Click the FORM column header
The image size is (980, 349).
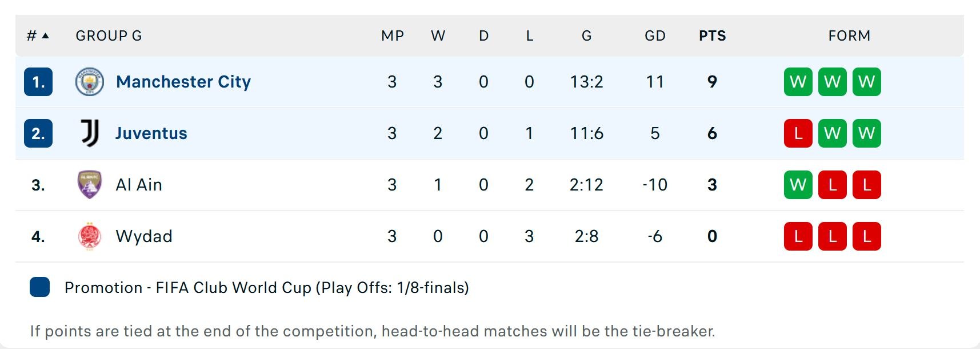[x=849, y=35]
